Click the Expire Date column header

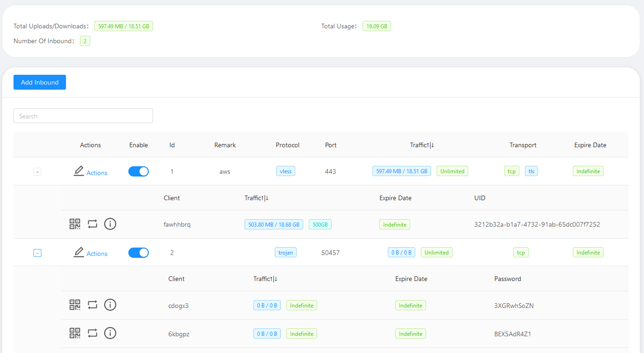(x=590, y=145)
